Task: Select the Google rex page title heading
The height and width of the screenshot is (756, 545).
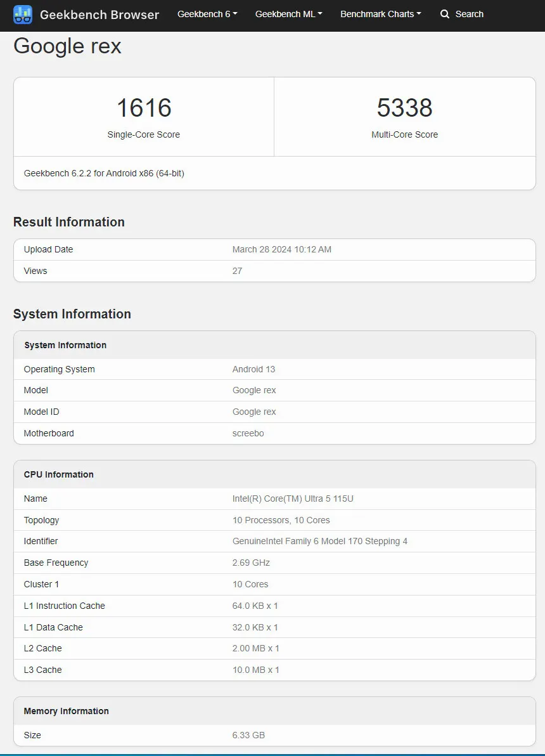Action: [67, 46]
